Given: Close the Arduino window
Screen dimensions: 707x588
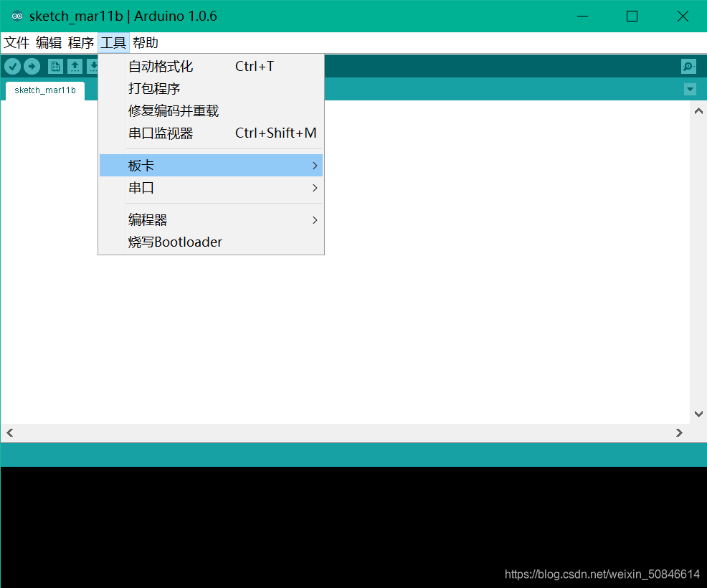Looking at the screenshot, I should point(683,16).
